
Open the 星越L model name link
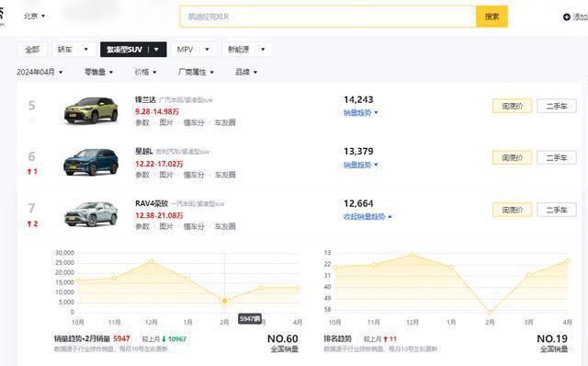point(144,152)
